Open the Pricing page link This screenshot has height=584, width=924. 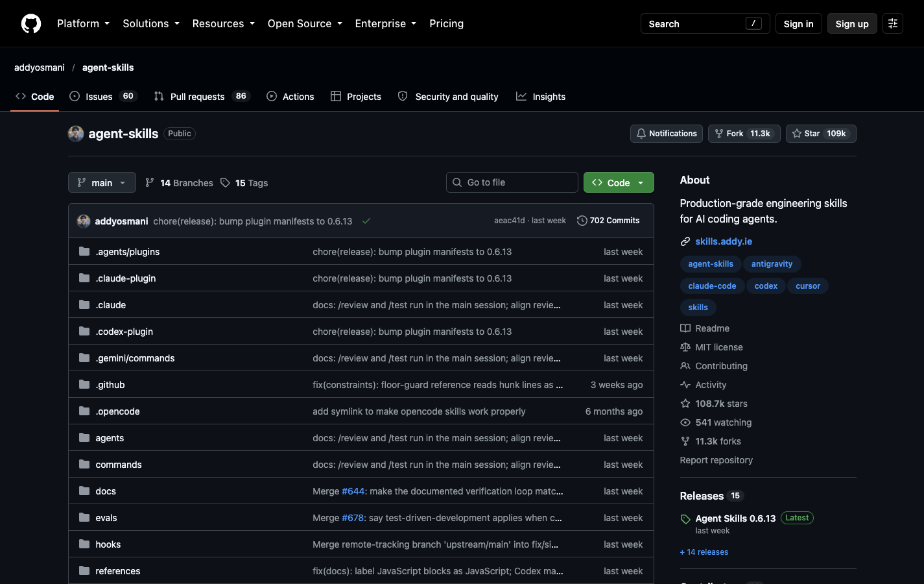click(x=447, y=23)
